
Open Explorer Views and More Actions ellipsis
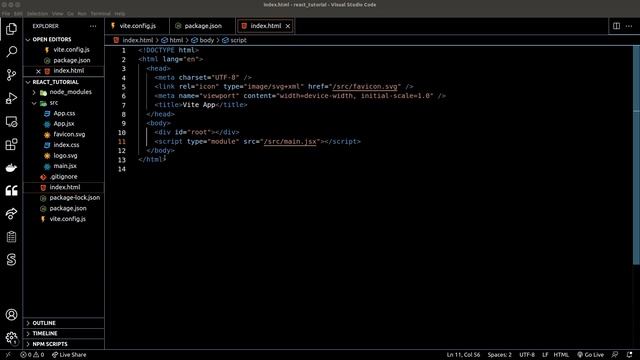(x=93, y=26)
